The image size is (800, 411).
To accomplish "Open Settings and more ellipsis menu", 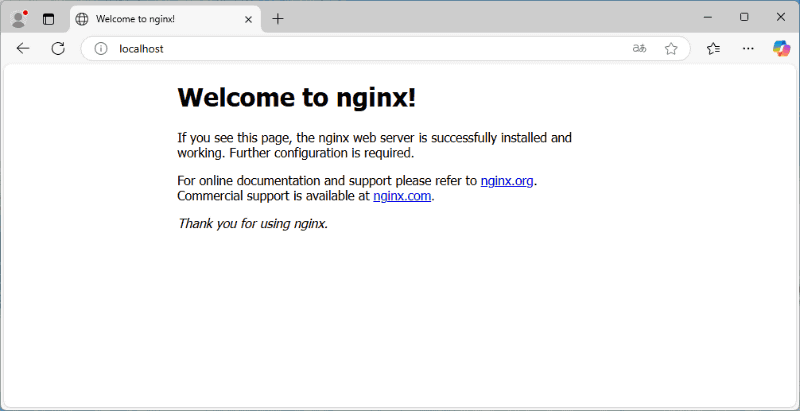I will 748,48.
